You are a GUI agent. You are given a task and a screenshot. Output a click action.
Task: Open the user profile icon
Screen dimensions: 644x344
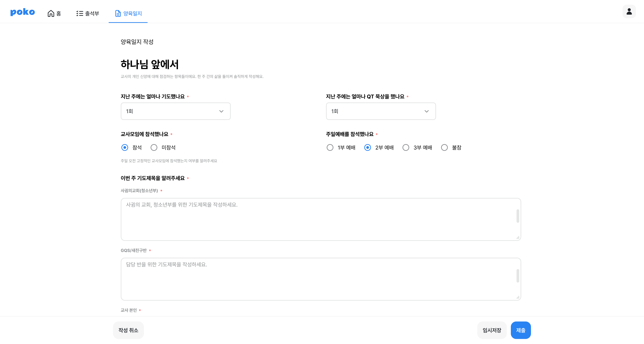(629, 12)
